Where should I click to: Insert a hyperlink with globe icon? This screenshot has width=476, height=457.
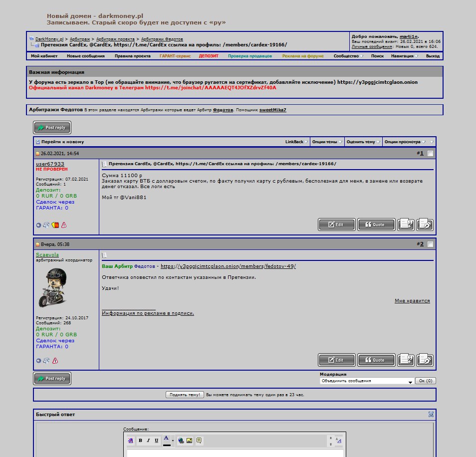[181, 441]
